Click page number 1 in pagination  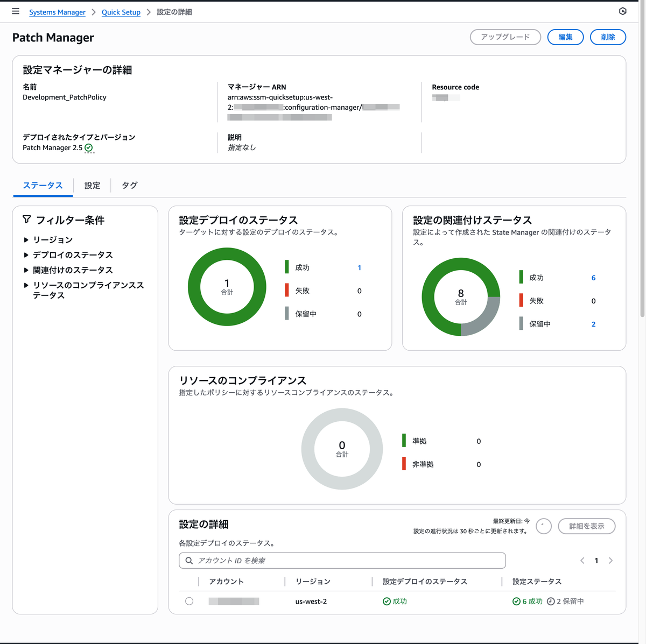[x=596, y=561]
